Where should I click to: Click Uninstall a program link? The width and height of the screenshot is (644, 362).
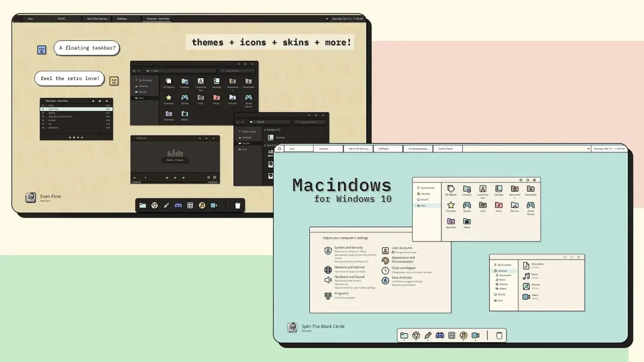345,298
